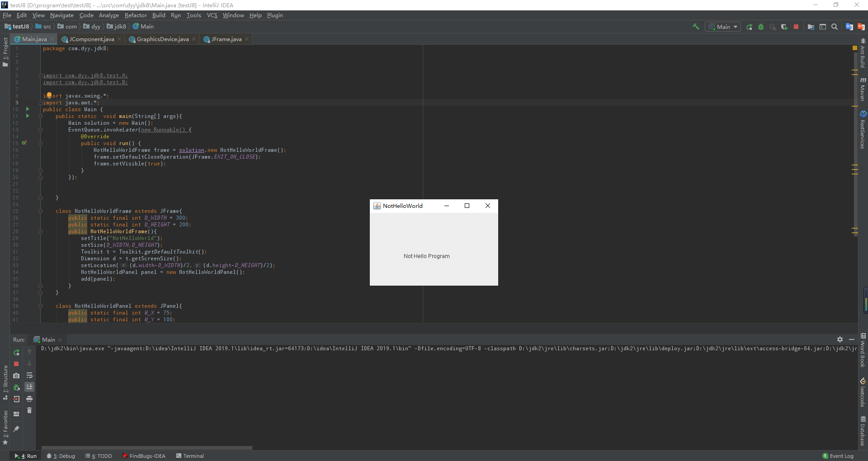Open the Main run configuration dropdown
This screenshot has width=868, height=461.
click(723, 27)
